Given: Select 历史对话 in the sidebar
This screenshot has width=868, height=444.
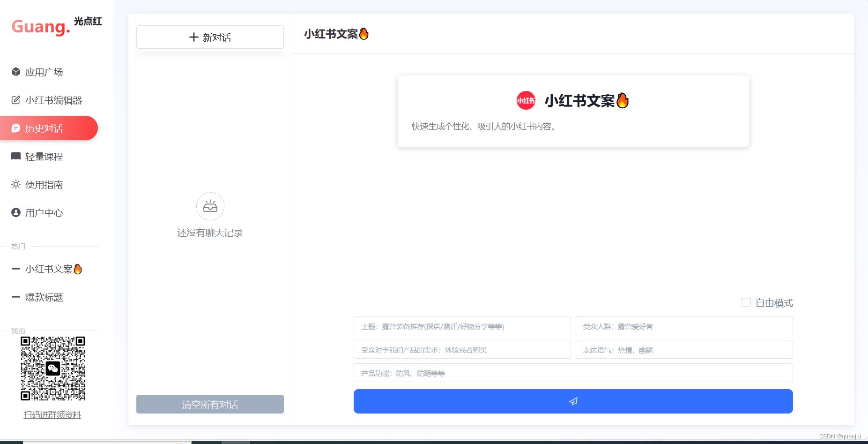Looking at the screenshot, I should point(49,128).
